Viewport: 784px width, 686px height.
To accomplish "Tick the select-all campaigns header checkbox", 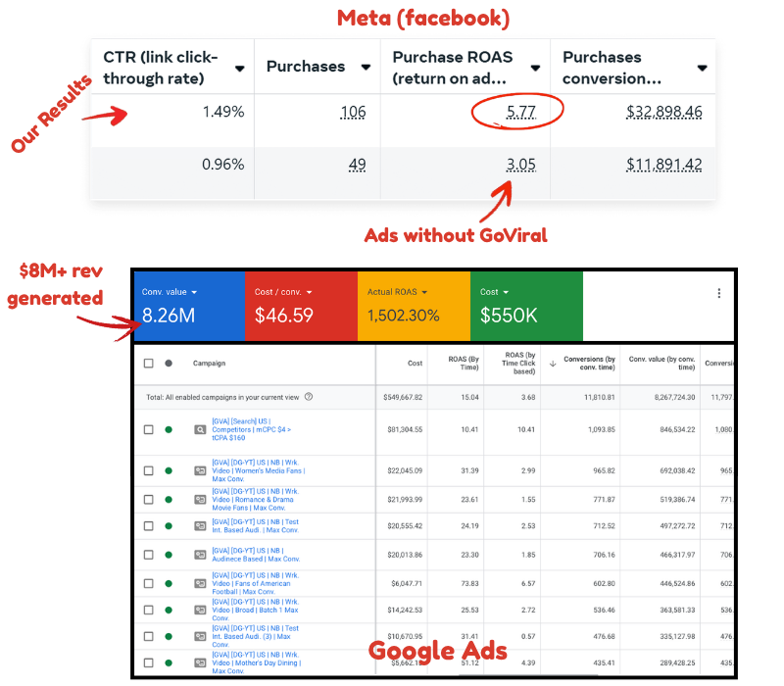I will (x=149, y=363).
